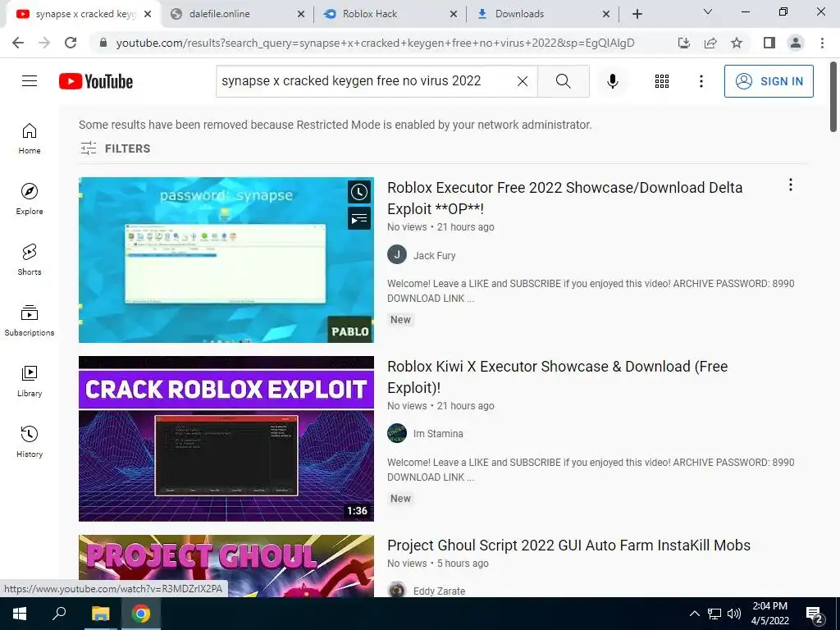Share this page from the address bar

[710, 43]
